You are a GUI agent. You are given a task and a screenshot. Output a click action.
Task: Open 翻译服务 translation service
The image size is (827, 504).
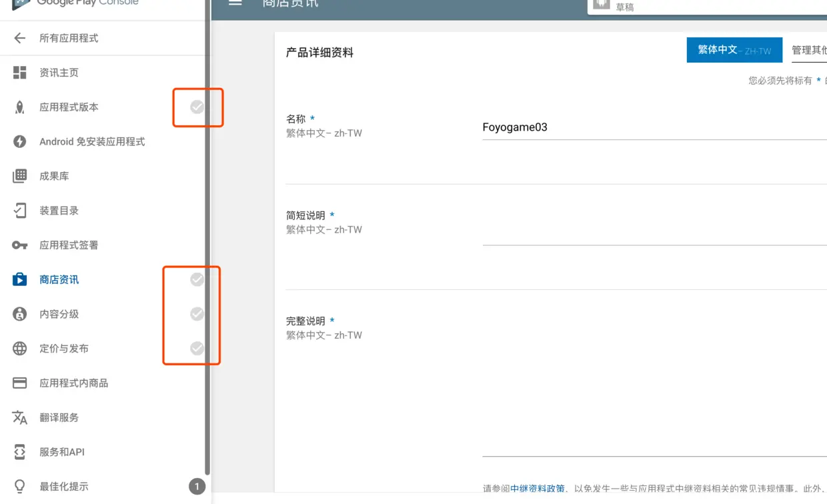(x=60, y=417)
